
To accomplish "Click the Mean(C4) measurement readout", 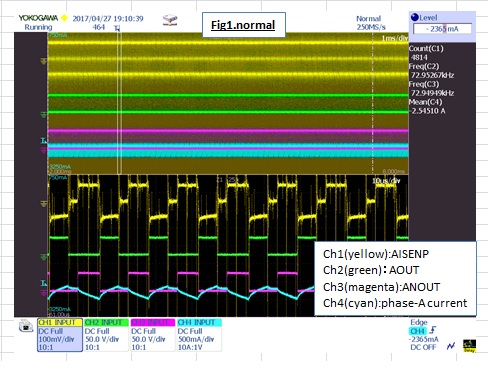I will 427,106.
